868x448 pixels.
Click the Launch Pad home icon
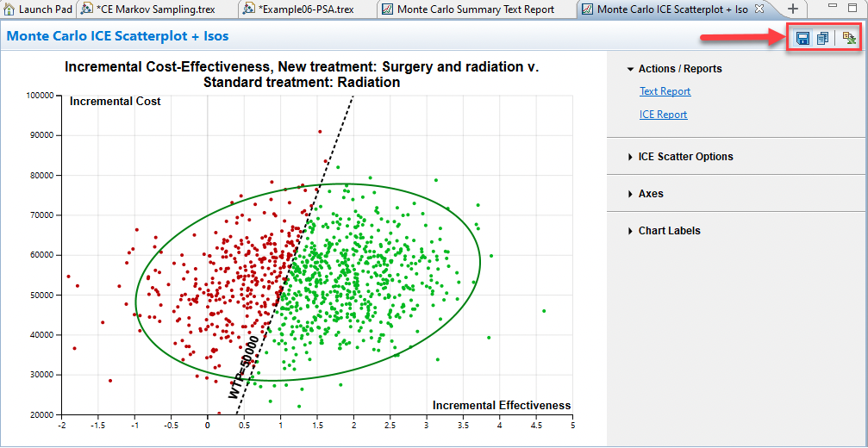[9, 9]
